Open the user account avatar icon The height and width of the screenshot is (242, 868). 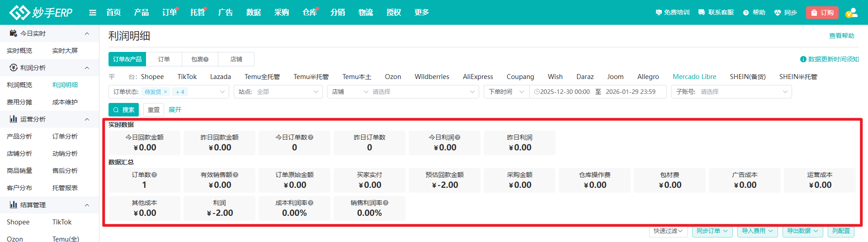point(851,13)
